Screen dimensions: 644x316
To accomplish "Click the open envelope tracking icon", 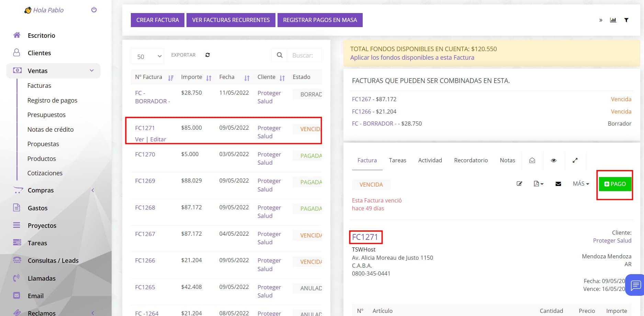I will point(532,160).
